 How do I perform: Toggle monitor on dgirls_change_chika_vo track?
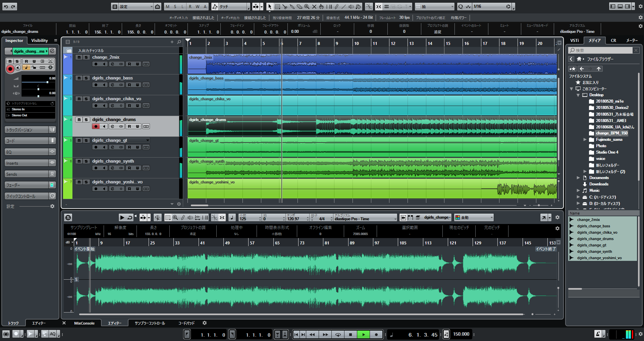click(x=104, y=106)
